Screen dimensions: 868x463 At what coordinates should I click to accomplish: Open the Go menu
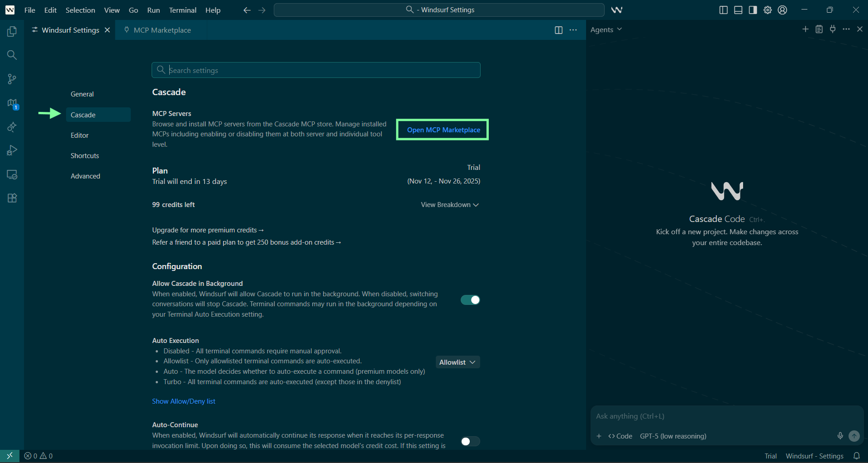click(x=134, y=10)
